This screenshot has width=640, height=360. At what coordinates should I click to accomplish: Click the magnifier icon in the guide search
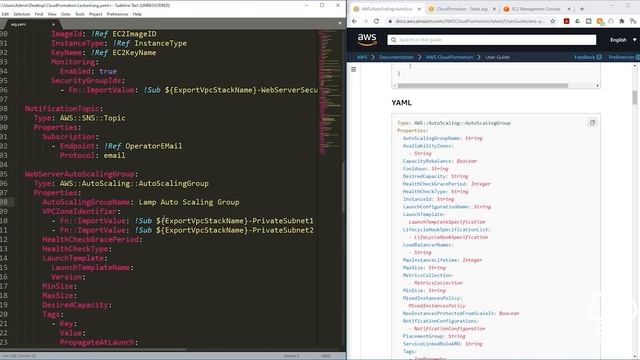click(393, 40)
